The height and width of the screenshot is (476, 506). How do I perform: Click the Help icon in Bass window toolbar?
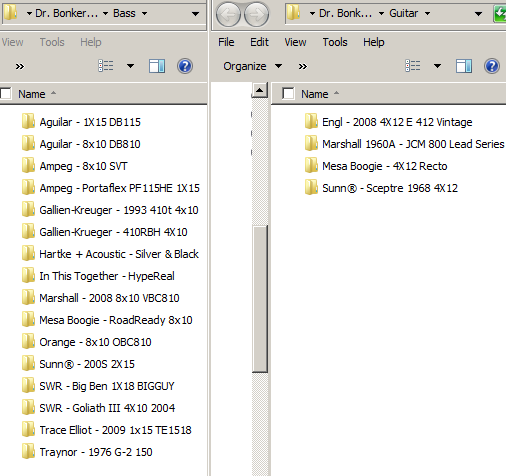tap(185, 66)
